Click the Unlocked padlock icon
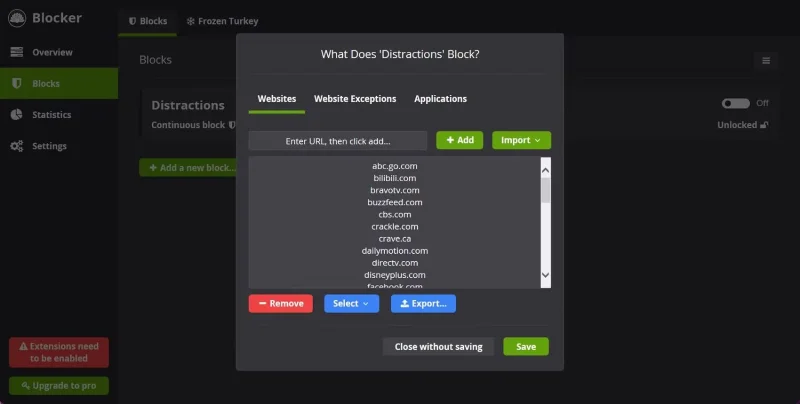This screenshot has height=404, width=800. pos(764,126)
